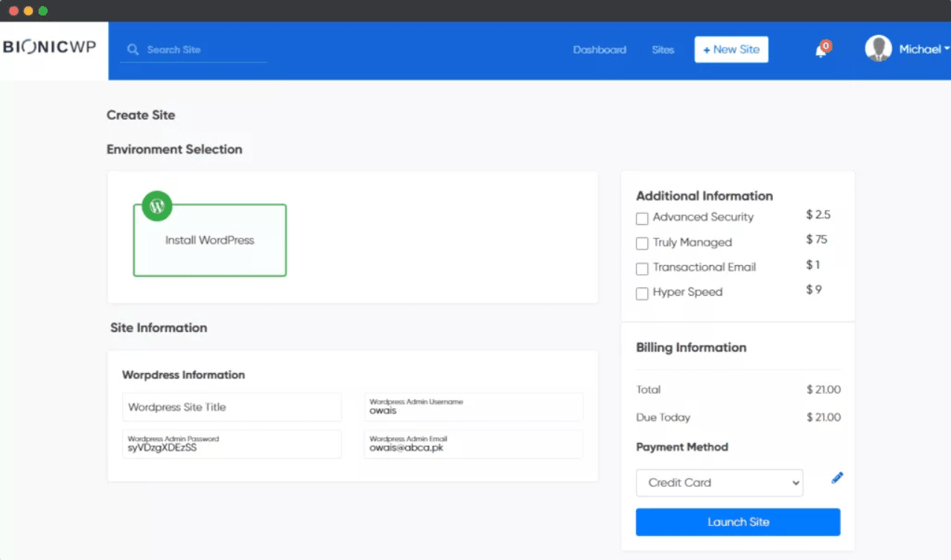Screen dimensions: 951x560
Task: Check the Transactional Email option
Action: click(642, 269)
